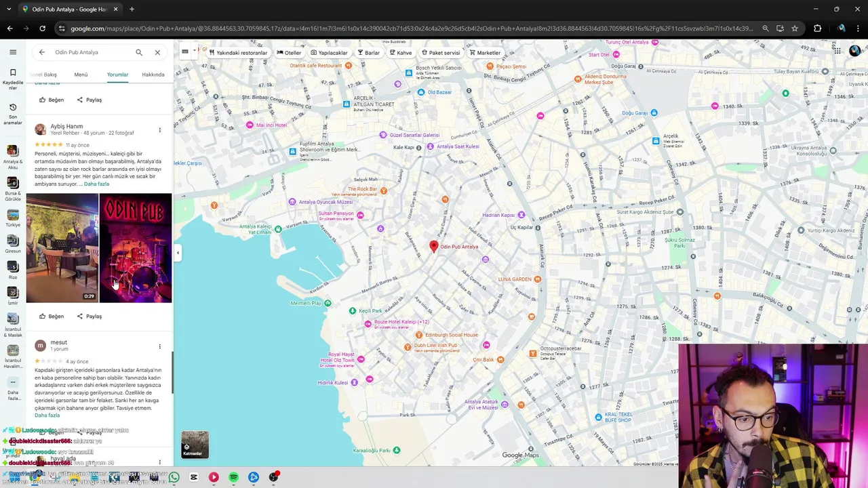Screen dimensions: 868x488
Task: Navigate back in Chrome
Action: (x=9, y=28)
